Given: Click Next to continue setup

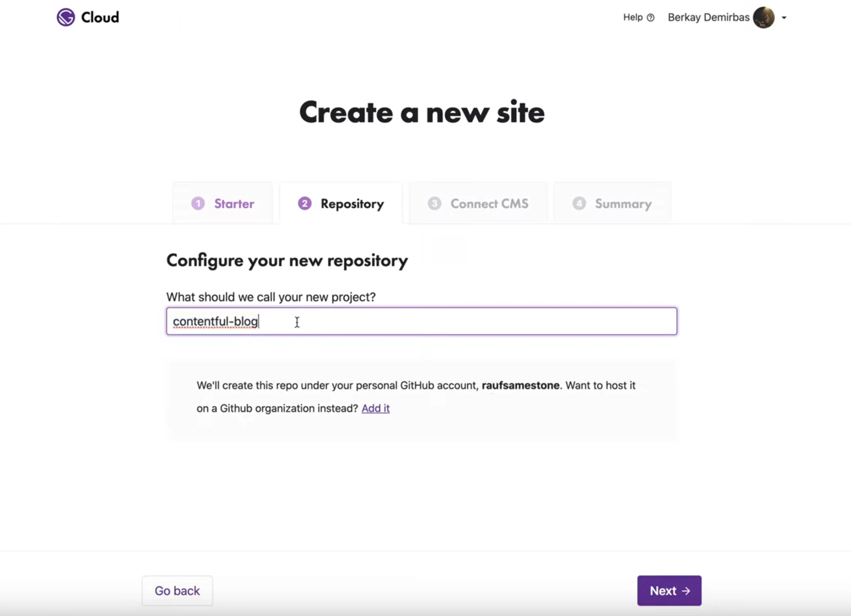Looking at the screenshot, I should [x=669, y=591].
